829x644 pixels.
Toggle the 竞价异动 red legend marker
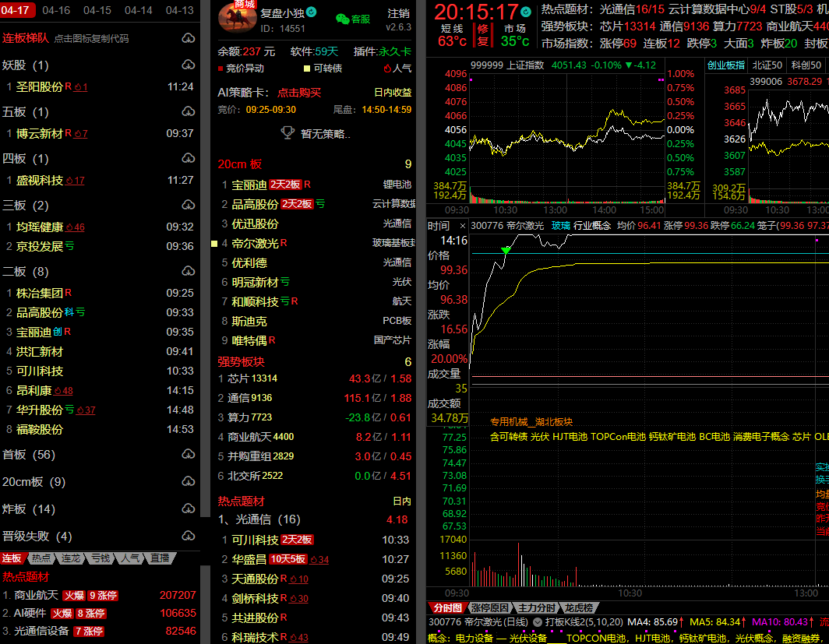(220, 69)
